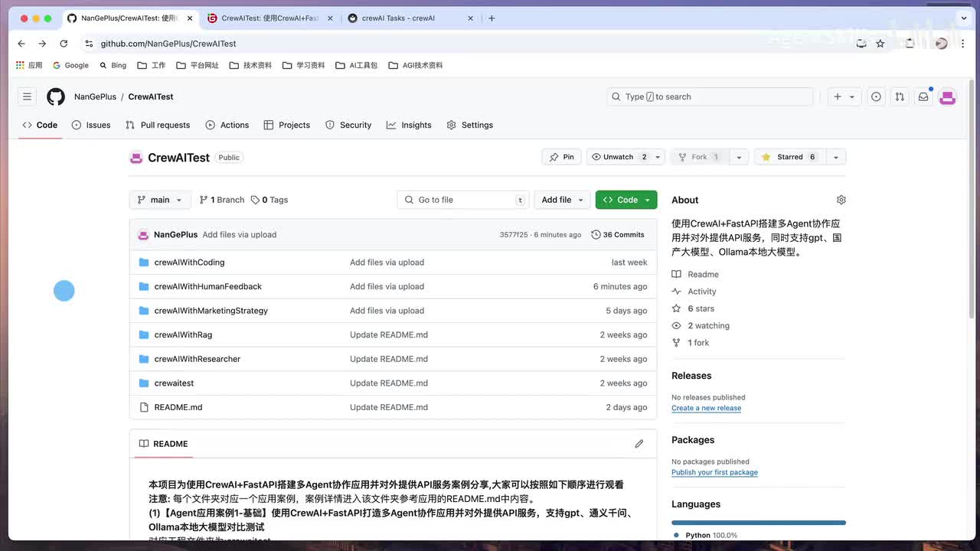Image resolution: width=980 pixels, height=551 pixels.
Task: Open the crewaitest folder
Action: [x=174, y=383]
